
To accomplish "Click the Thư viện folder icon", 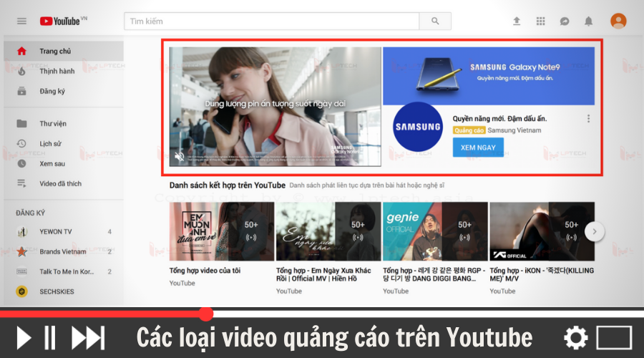I will (21, 123).
